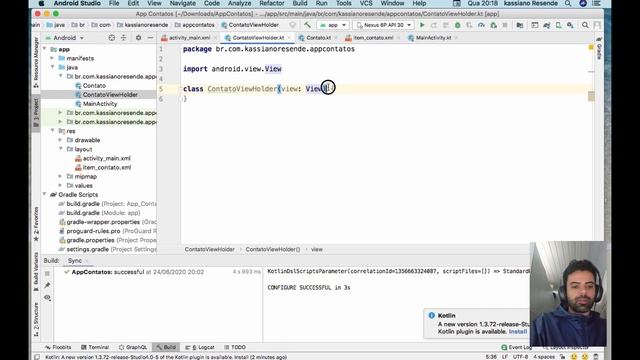This screenshot has width=640, height=360.
Task: Toggle the Project side tool window tab
Action: coord(36,113)
